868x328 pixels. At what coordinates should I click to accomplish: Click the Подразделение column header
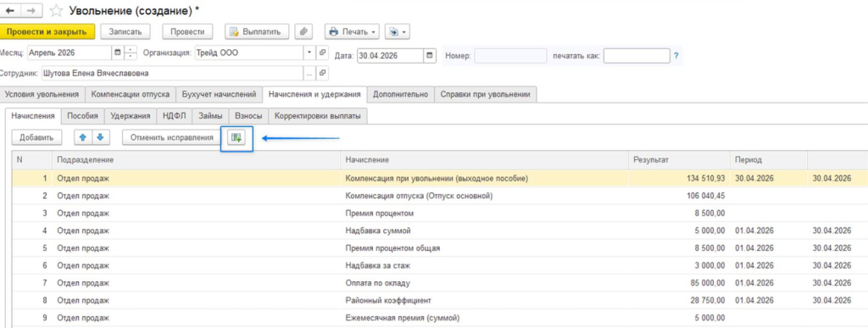tap(196, 160)
